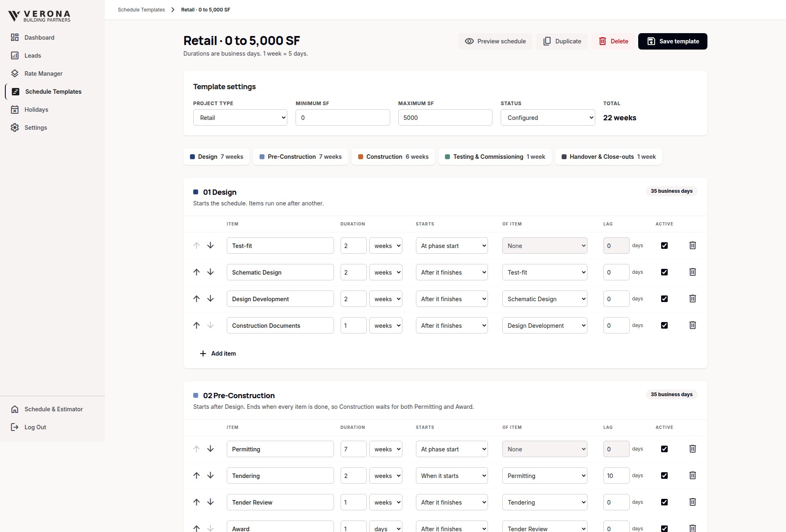Screen dimensions: 786x532
Task: Trash the Construction Documents row
Action: [693, 325]
